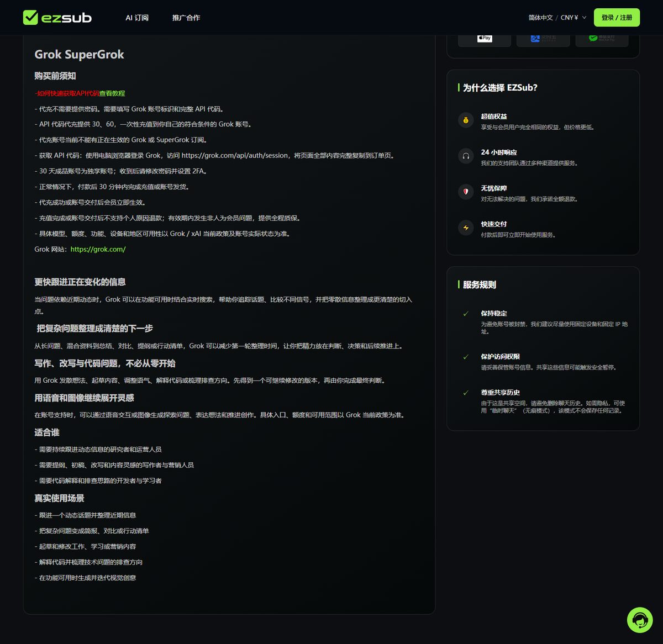Viewport: 663px width, 644px height.
Task: Click the 适合谁 heading
Action: coord(47,432)
